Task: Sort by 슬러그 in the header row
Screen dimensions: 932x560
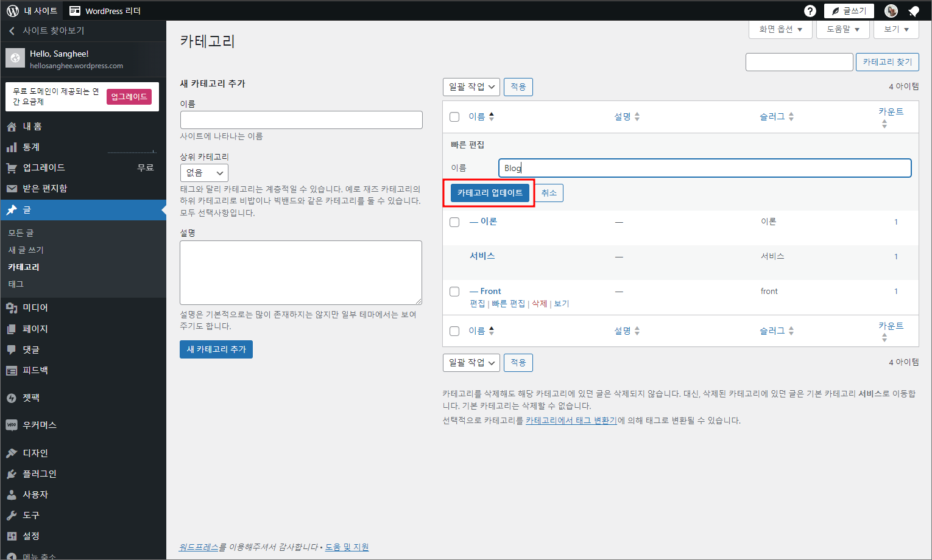Action: (x=777, y=117)
